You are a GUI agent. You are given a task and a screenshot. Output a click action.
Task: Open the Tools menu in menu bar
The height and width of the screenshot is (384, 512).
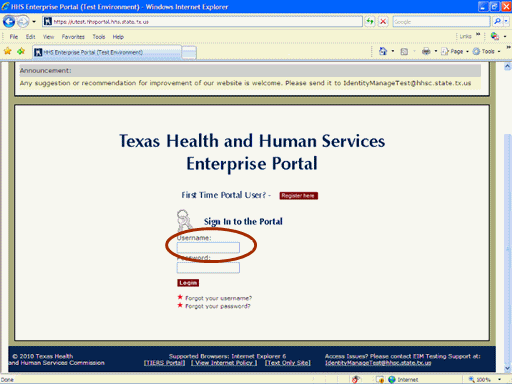tap(99, 37)
